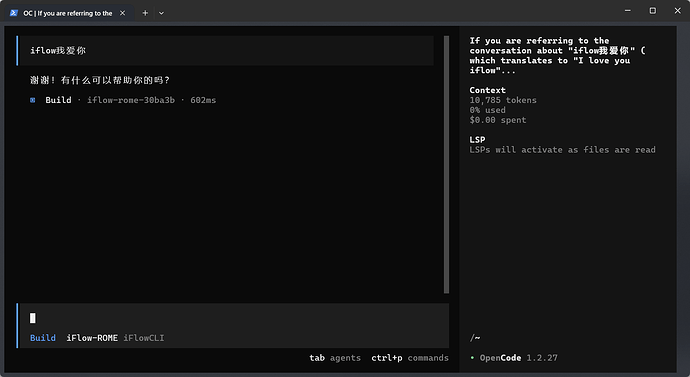The height and width of the screenshot is (377, 690).
Task: Click 'iFlow-ROME' model name under prompt
Action: 92,338
